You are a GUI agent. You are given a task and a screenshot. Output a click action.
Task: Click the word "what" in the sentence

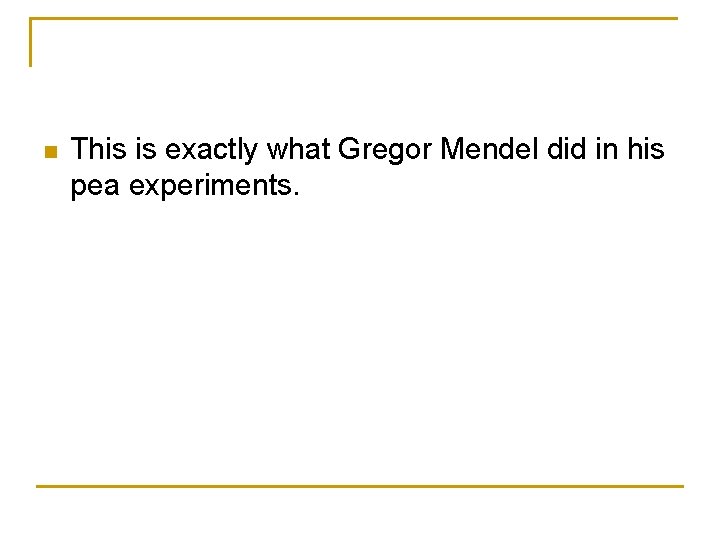[295, 150]
